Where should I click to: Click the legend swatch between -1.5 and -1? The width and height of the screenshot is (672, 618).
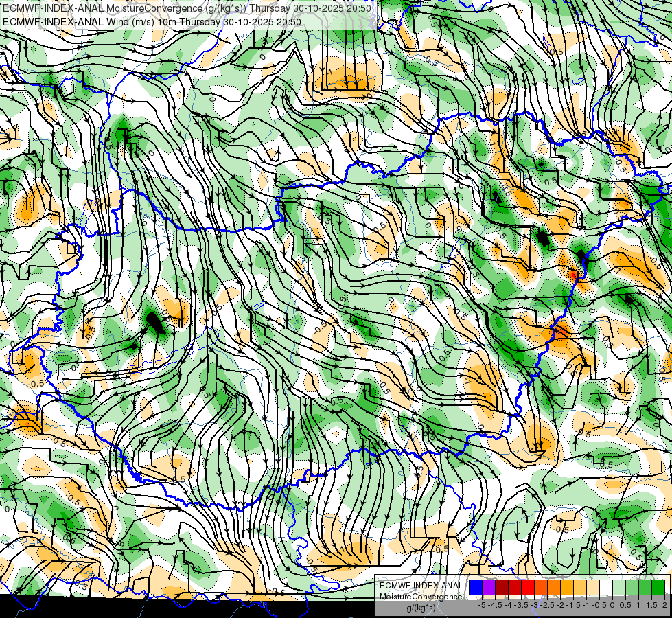click(580, 587)
